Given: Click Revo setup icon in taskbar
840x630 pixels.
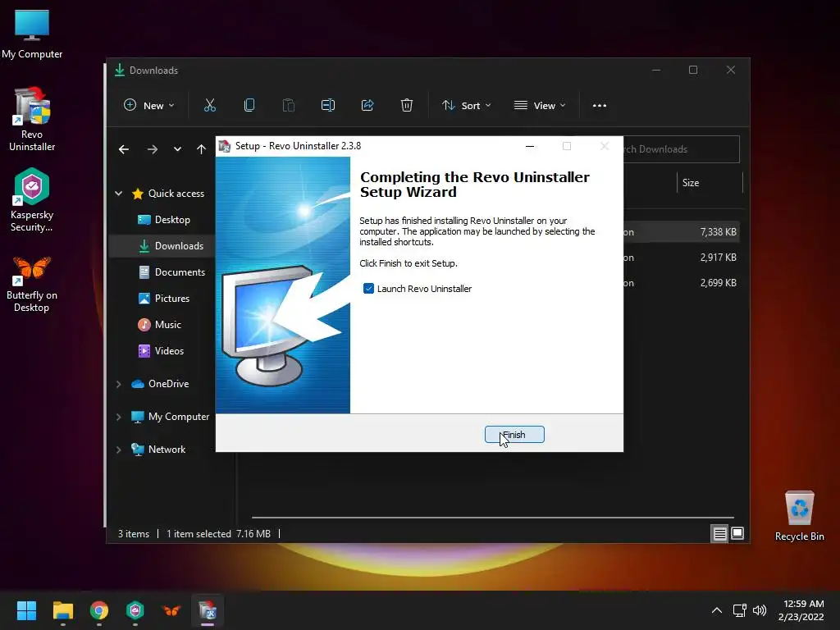Looking at the screenshot, I should [x=208, y=610].
